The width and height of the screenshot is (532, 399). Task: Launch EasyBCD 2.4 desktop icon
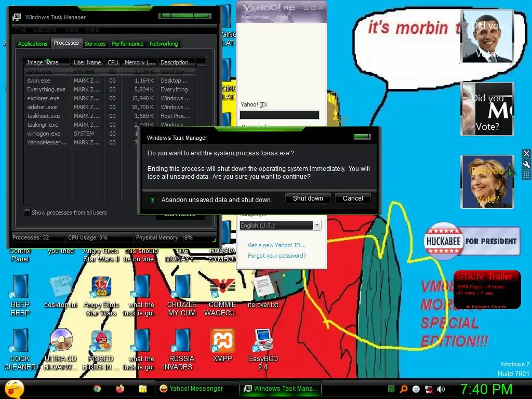263,350
